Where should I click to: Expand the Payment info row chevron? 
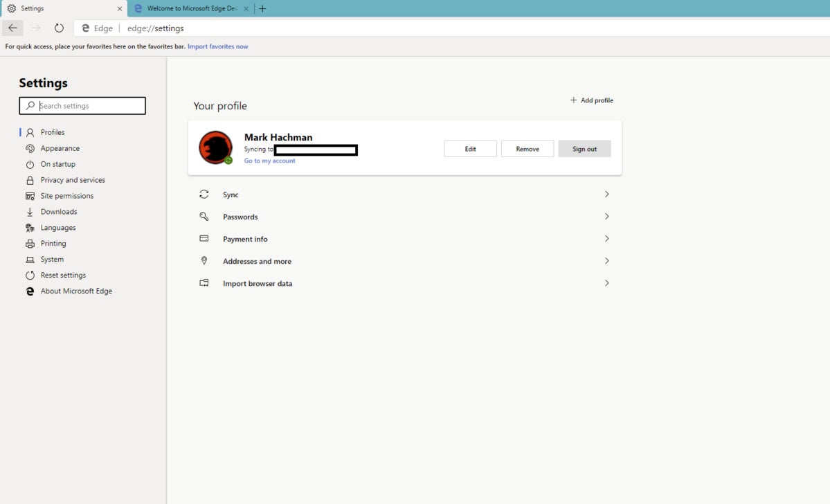tap(606, 239)
